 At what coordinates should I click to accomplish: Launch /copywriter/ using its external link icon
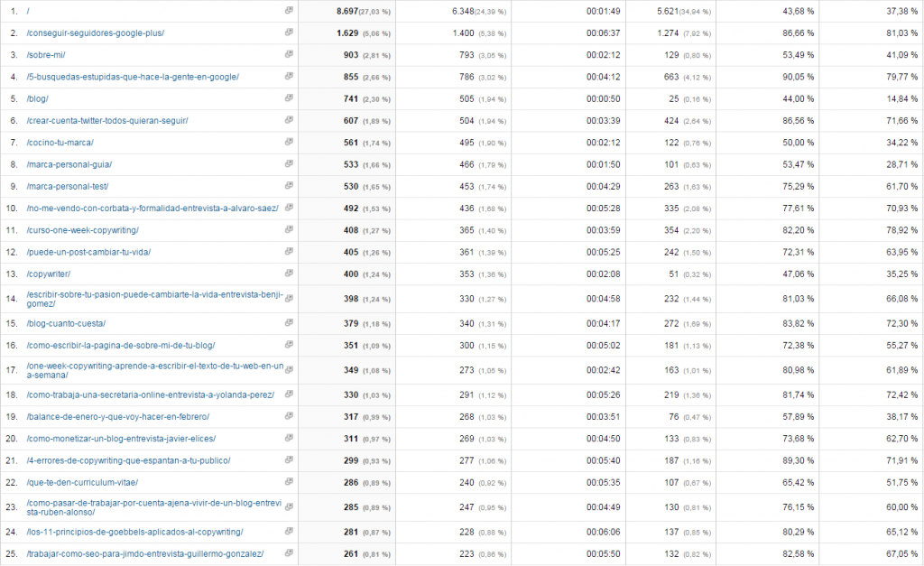289,274
